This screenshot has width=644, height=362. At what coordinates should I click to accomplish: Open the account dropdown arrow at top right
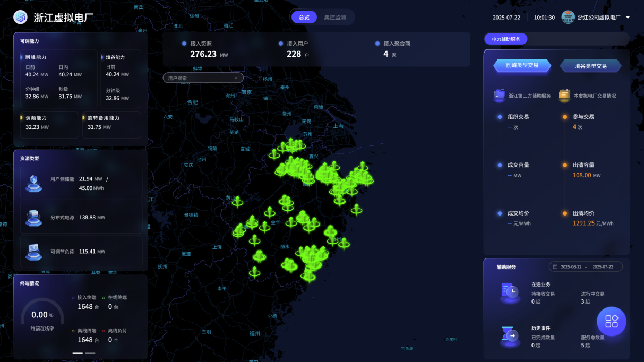(x=628, y=18)
